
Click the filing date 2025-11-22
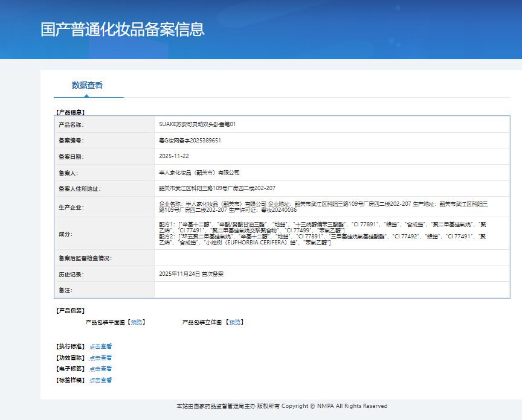click(x=174, y=156)
